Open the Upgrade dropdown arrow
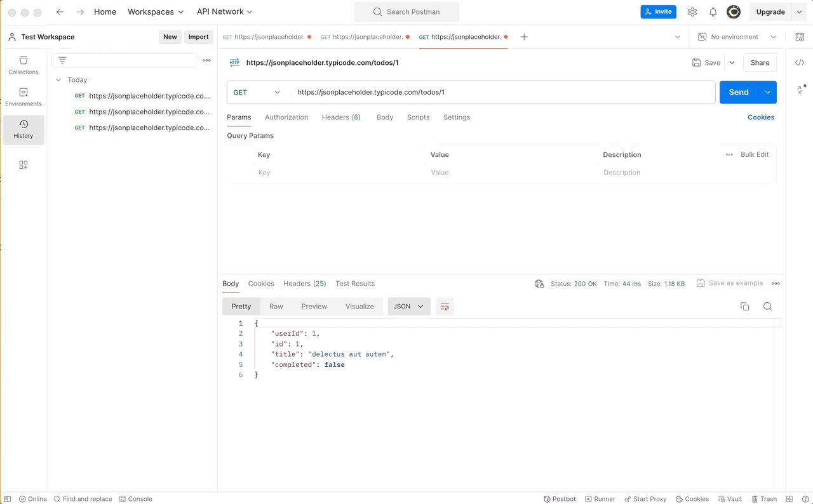The height and width of the screenshot is (504, 813). pyautogui.click(x=799, y=12)
